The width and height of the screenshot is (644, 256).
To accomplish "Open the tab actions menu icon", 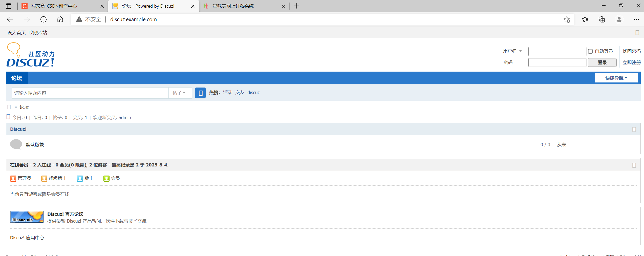I will 9,6.
